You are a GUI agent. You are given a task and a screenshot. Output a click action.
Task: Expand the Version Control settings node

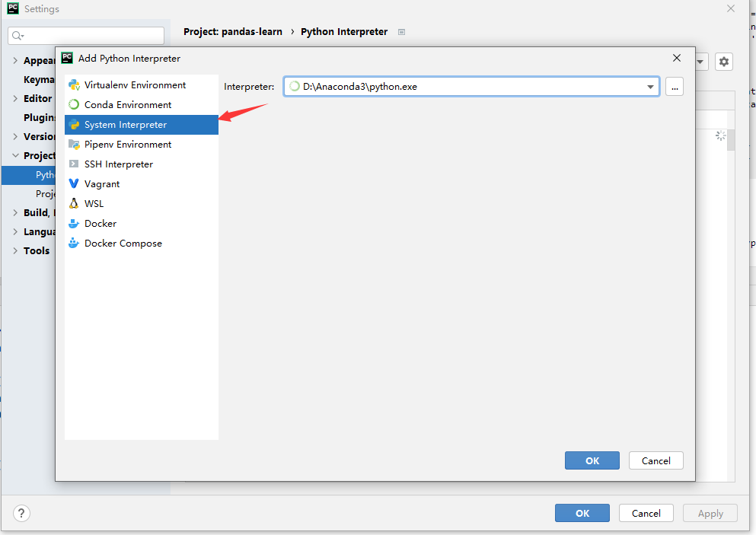point(15,136)
